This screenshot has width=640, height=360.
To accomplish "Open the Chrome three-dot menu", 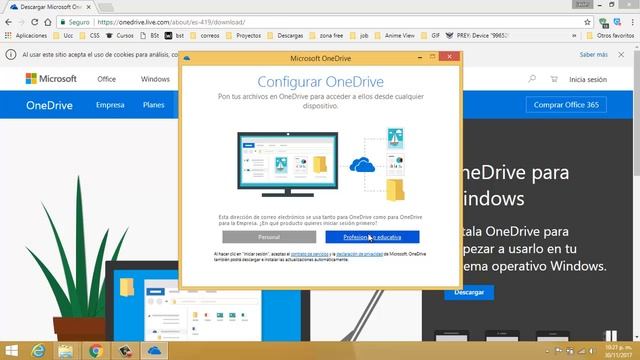I will click(633, 22).
